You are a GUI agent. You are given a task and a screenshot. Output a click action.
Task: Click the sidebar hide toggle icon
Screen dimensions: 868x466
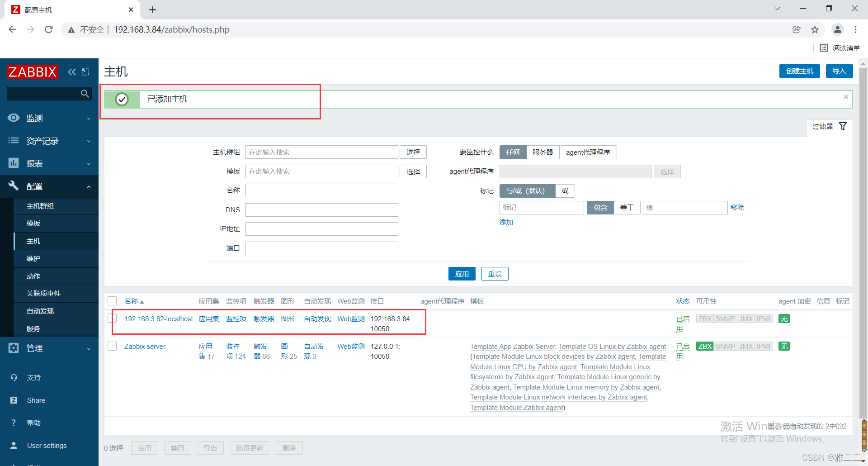85,71
